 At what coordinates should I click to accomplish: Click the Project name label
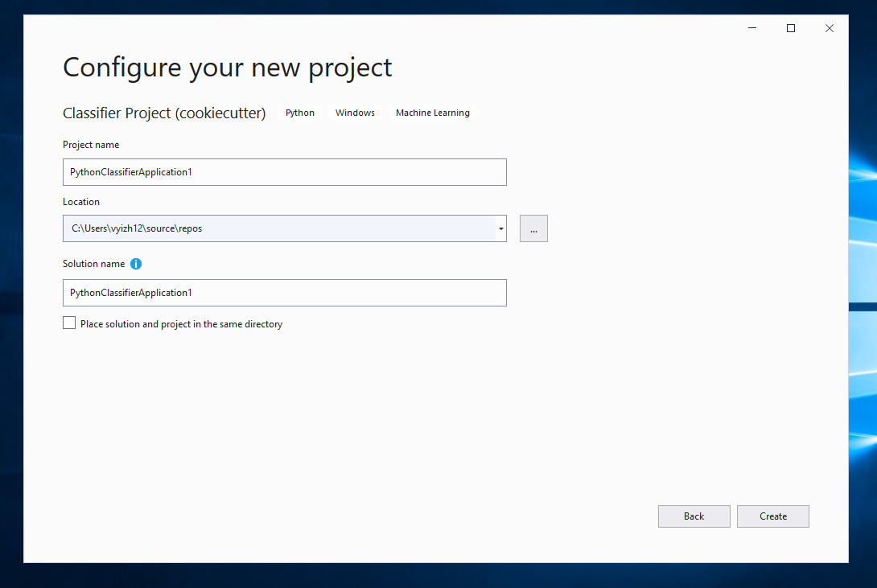91,145
